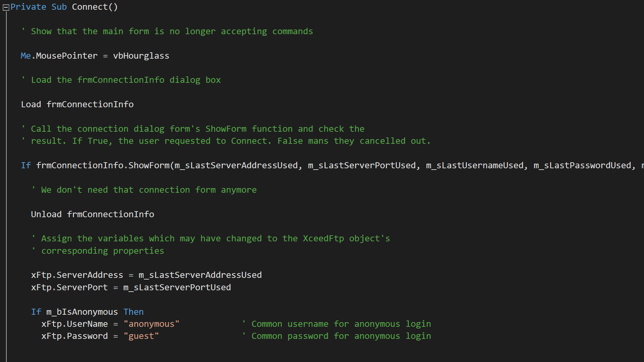
Task: Click the m_sLastPasswordUsed argument
Action: [582, 166]
